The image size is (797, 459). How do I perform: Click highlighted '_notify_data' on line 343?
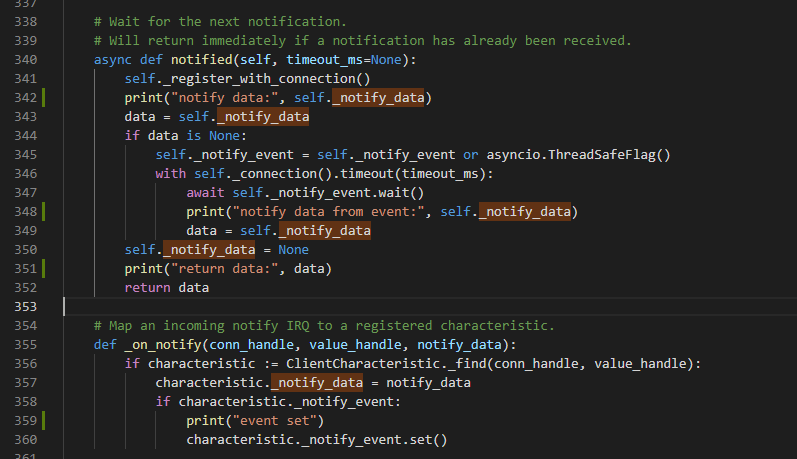click(263, 117)
